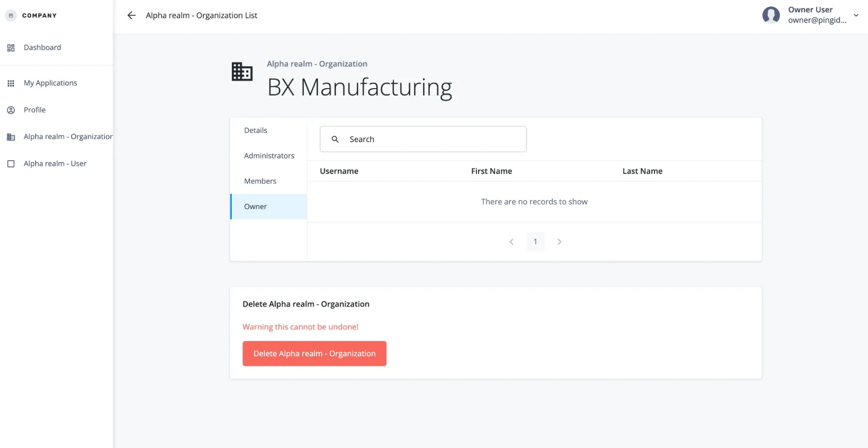Screen dimensions: 868x448
Task: Switch to the Details tab
Action: pyautogui.click(x=268, y=130)
